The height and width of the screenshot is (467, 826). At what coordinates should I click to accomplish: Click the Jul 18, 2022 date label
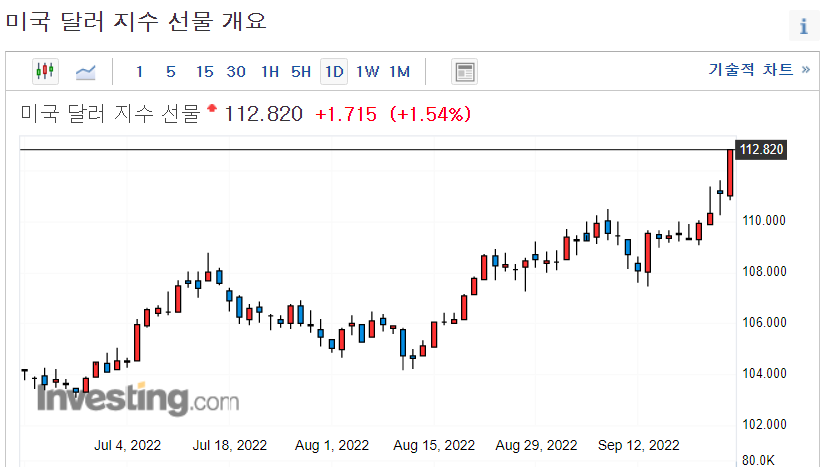point(230,445)
